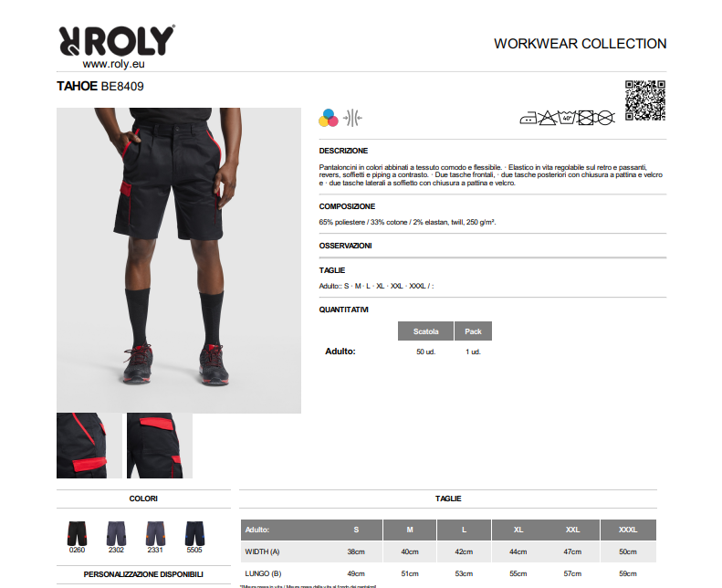Viewport: 722px width, 588px height.
Task: Click the Pack column header
Action: pyautogui.click(x=473, y=331)
